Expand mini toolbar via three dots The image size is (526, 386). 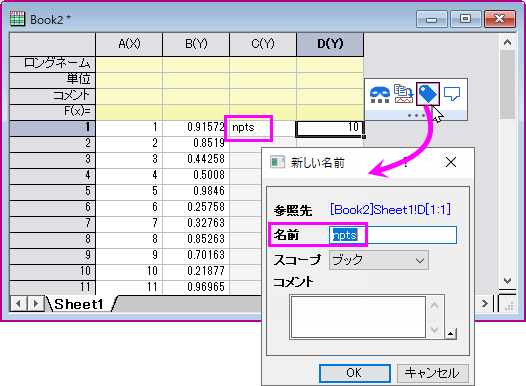coord(416,116)
